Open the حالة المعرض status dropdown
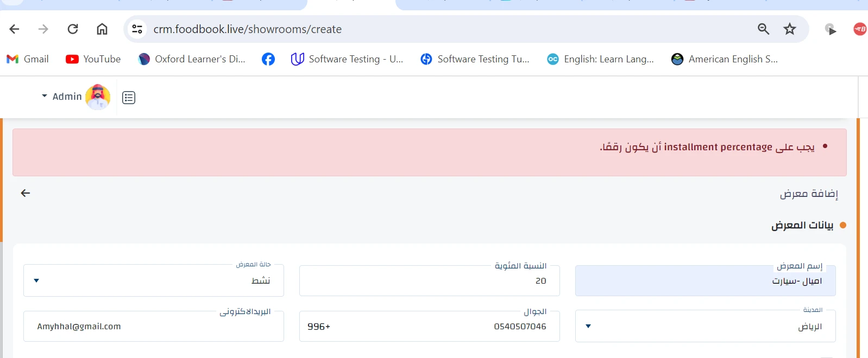The image size is (868, 358). [153, 281]
